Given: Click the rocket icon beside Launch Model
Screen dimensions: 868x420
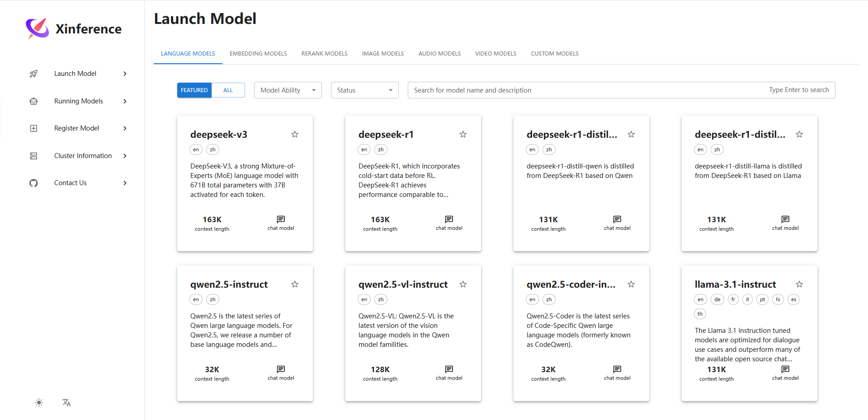Looking at the screenshot, I should pyautogui.click(x=33, y=74).
